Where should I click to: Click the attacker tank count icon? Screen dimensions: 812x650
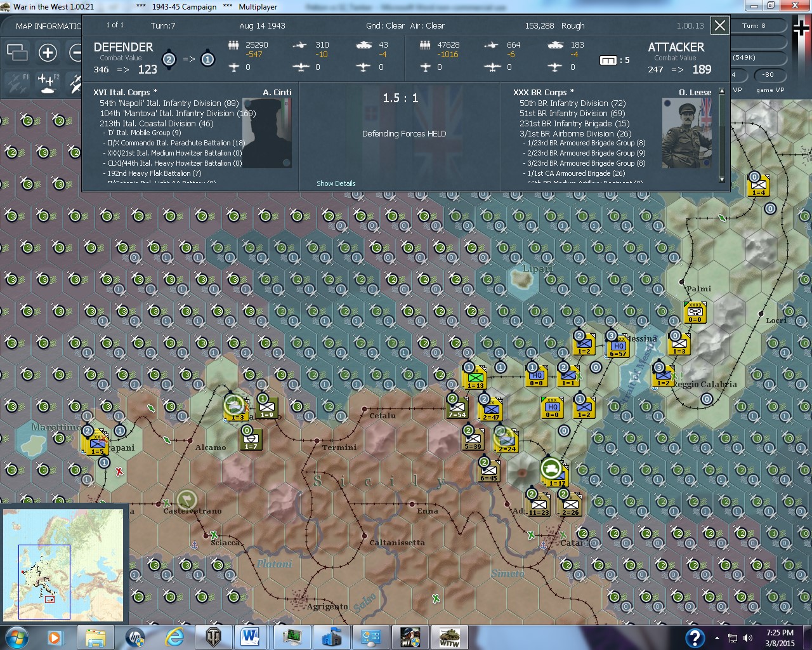click(x=555, y=45)
